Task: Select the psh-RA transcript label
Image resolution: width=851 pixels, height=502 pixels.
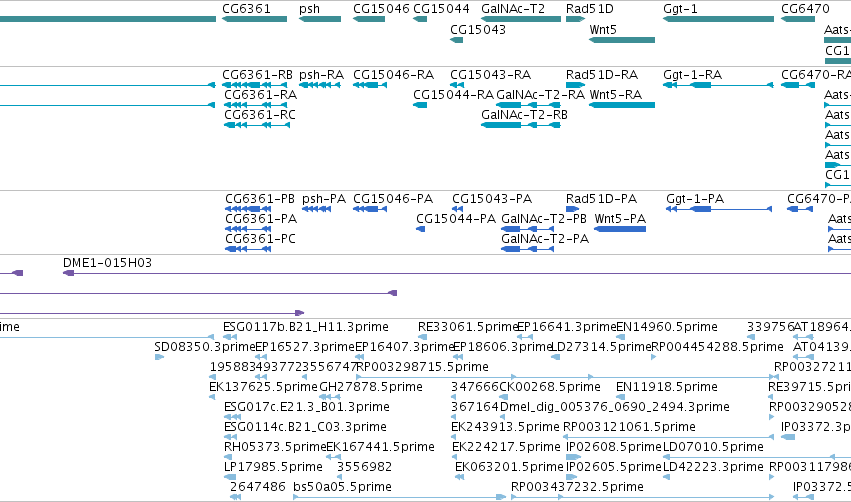Action: tap(321, 75)
